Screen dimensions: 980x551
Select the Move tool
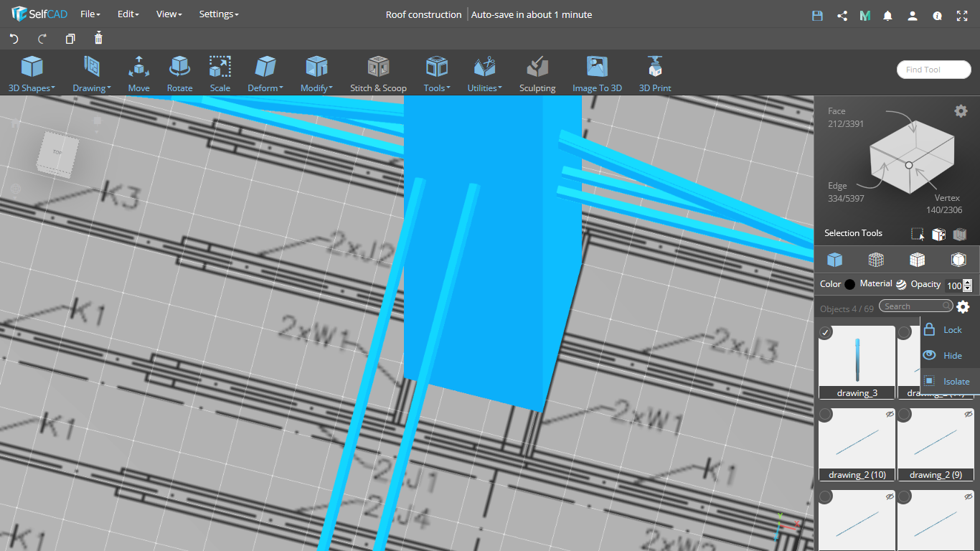coord(138,75)
